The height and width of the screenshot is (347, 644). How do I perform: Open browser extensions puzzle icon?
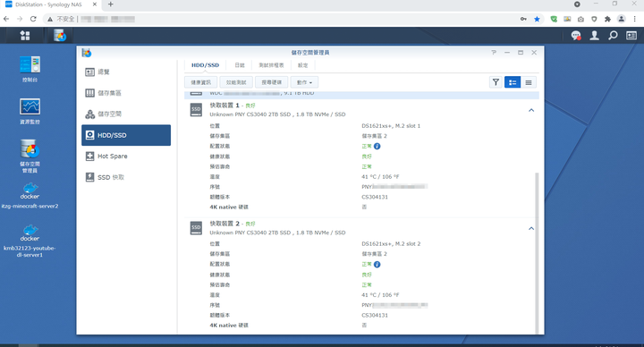tap(607, 19)
